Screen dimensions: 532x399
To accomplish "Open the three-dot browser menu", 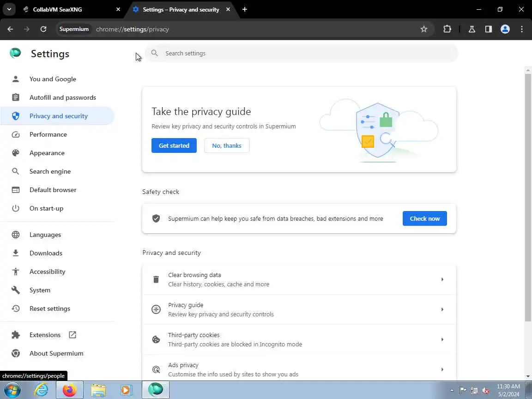I will point(522,29).
